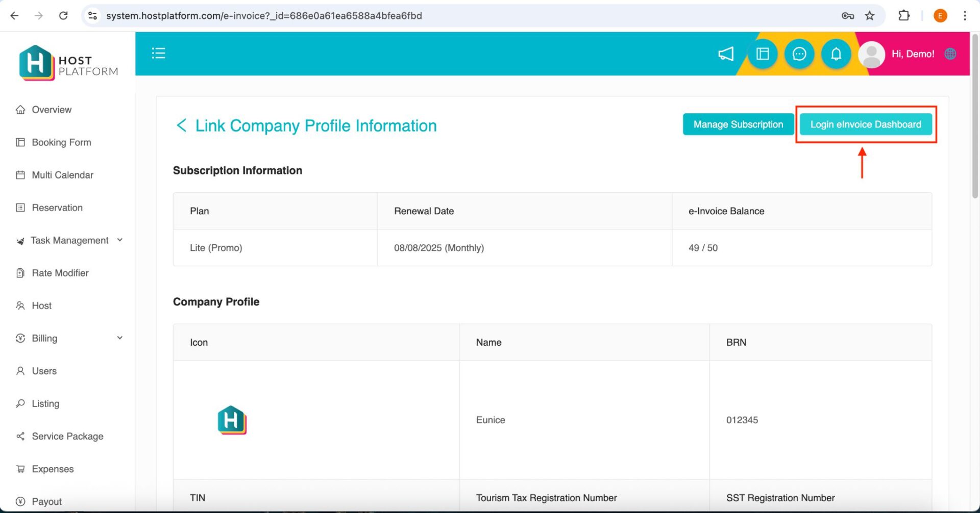Screen dimensions: 980x513
Task: Click the page vertical scrollbar
Action: (975, 116)
